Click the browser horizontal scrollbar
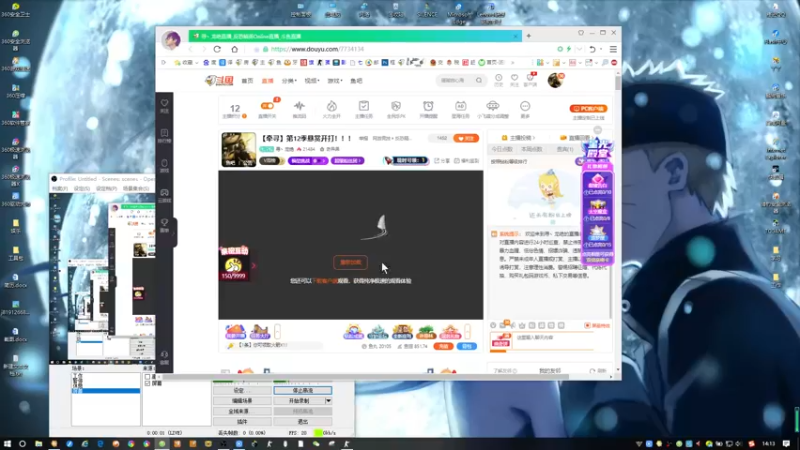This screenshot has width=800, height=450. pos(365,377)
